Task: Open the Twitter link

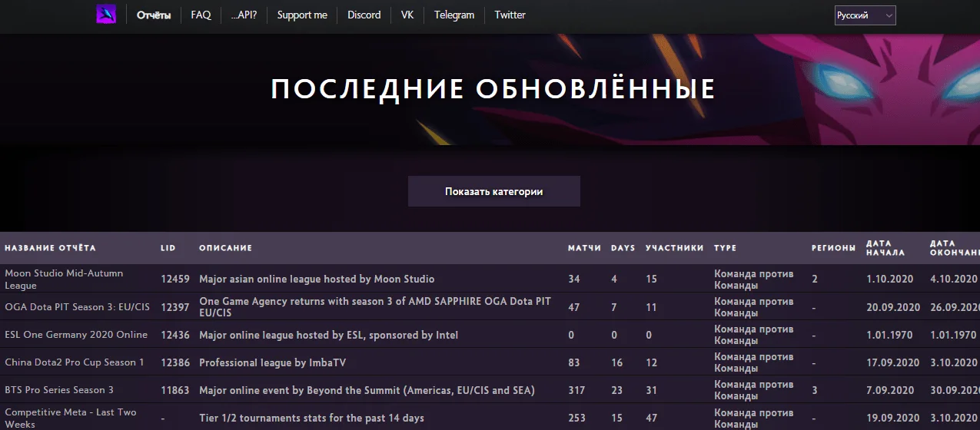Action: [x=510, y=15]
